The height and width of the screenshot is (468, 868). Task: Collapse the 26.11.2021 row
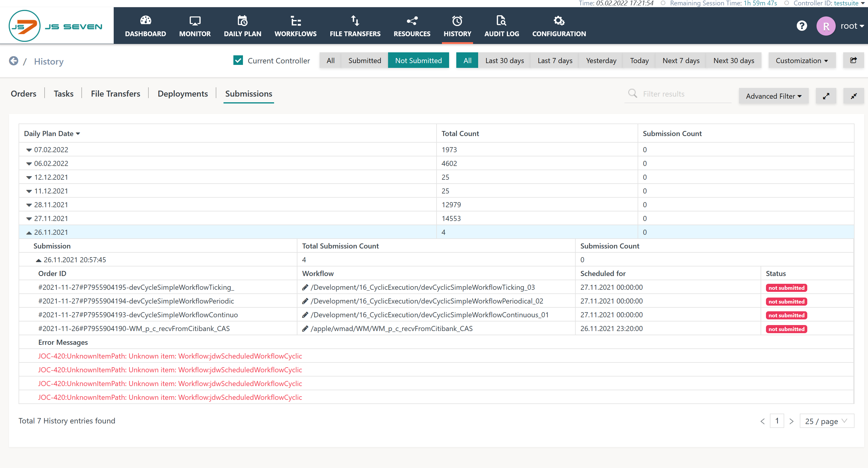pyautogui.click(x=29, y=233)
